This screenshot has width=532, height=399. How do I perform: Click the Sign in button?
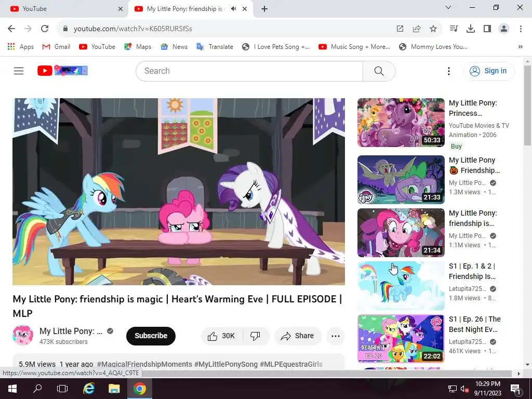coord(489,71)
